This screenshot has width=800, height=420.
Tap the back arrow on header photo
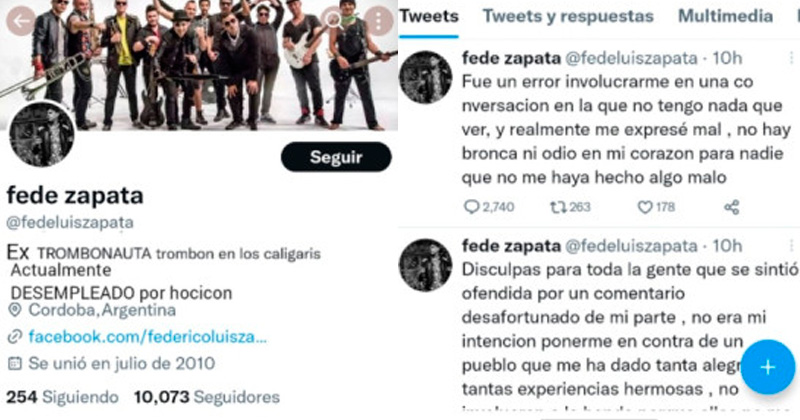(x=21, y=21)
